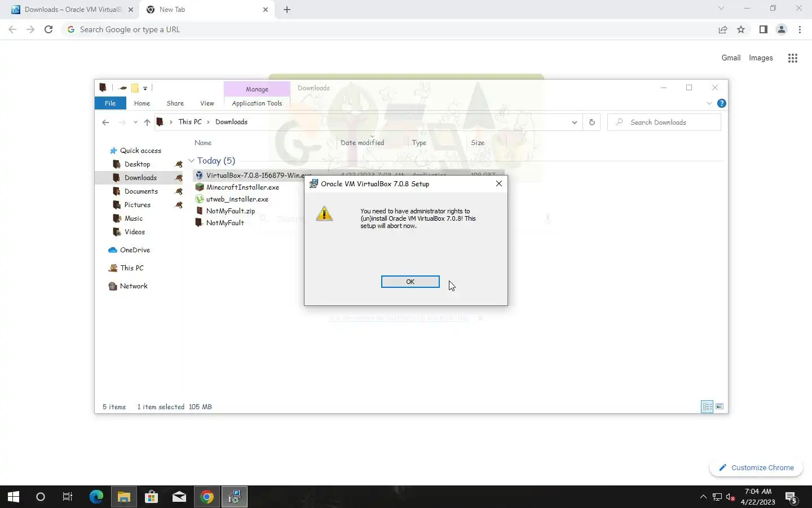
Task: Open Customize Quick Access Toolbar dropdown
Action: [x=145, y=88]
